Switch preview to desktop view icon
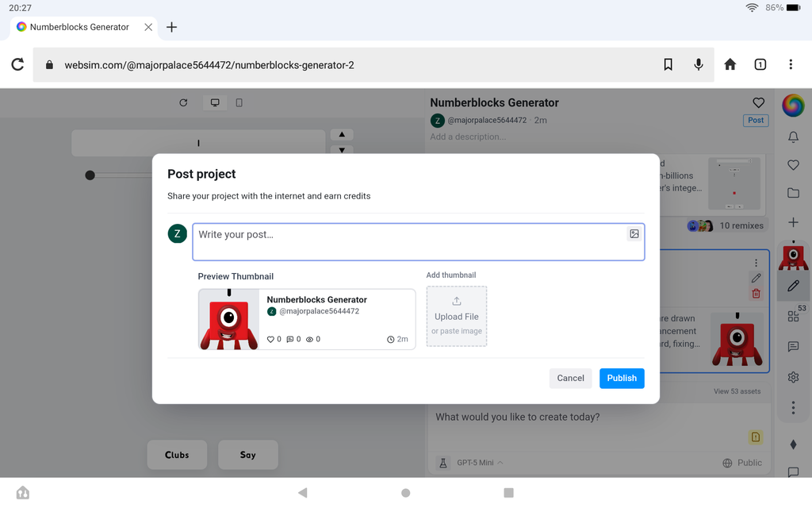Screen dimensions: 812x508 [215, 102]
